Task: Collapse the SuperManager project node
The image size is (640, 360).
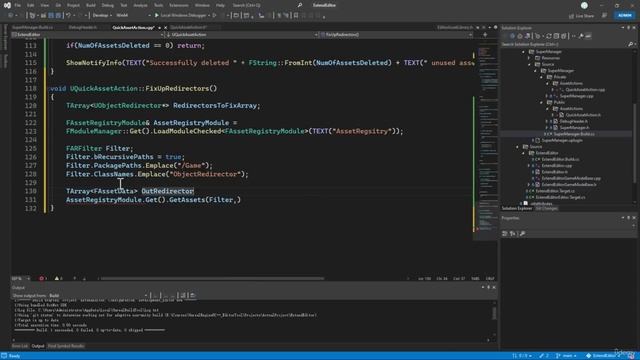Action: coord(524,52)
